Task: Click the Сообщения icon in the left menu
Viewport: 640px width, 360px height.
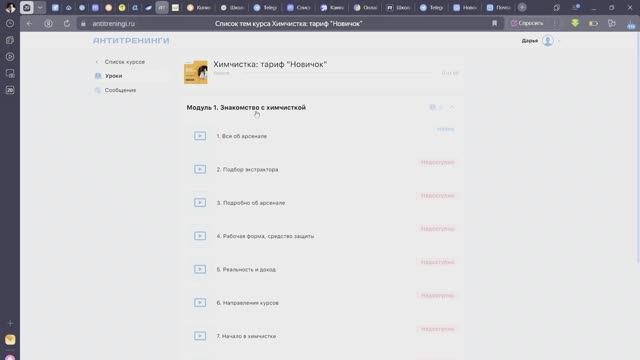Action: point(98,90)
